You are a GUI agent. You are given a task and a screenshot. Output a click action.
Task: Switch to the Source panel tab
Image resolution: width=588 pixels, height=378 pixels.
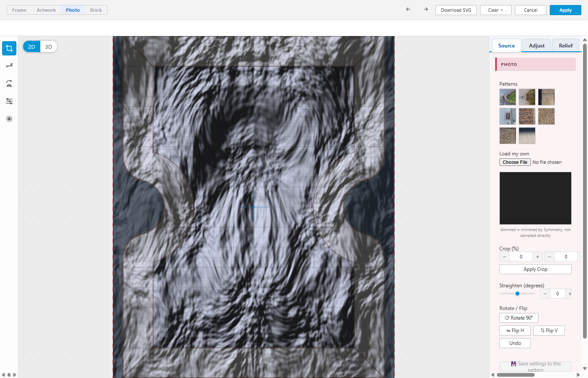click(507, 45)
